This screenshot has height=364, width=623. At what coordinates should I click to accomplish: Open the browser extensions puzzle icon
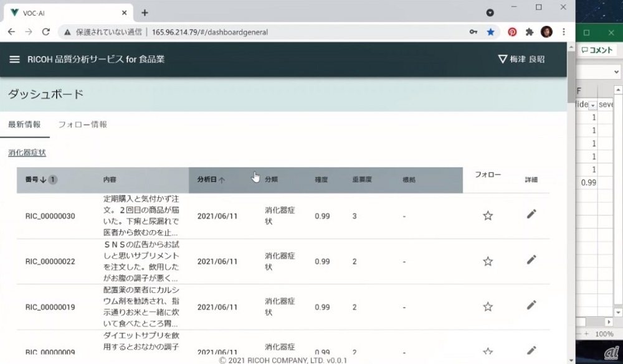[x=530, y=32]
